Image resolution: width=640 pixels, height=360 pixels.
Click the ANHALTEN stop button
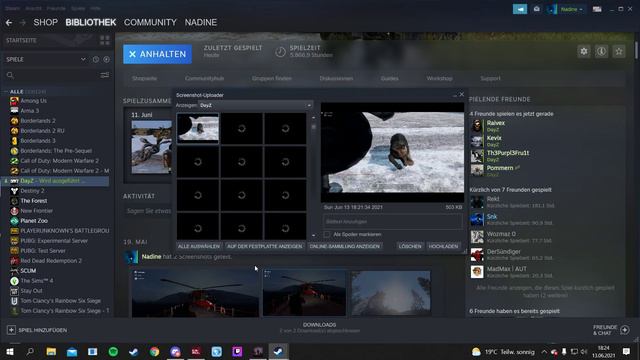(158, 54)
